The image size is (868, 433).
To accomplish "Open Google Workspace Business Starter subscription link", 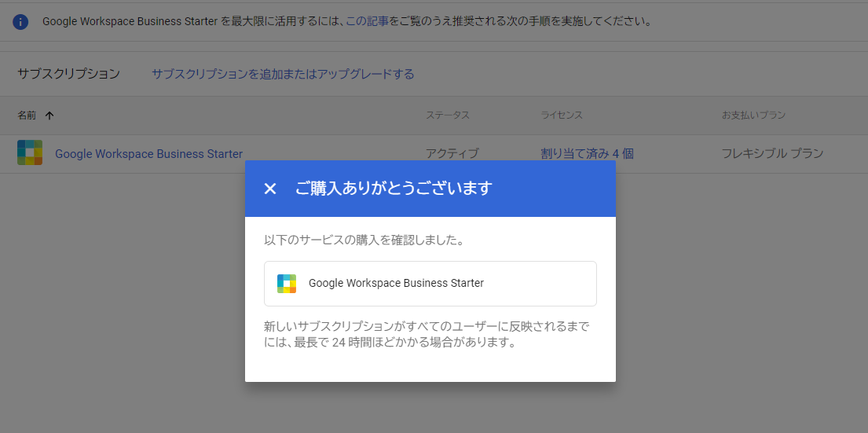I will point(149,154).
